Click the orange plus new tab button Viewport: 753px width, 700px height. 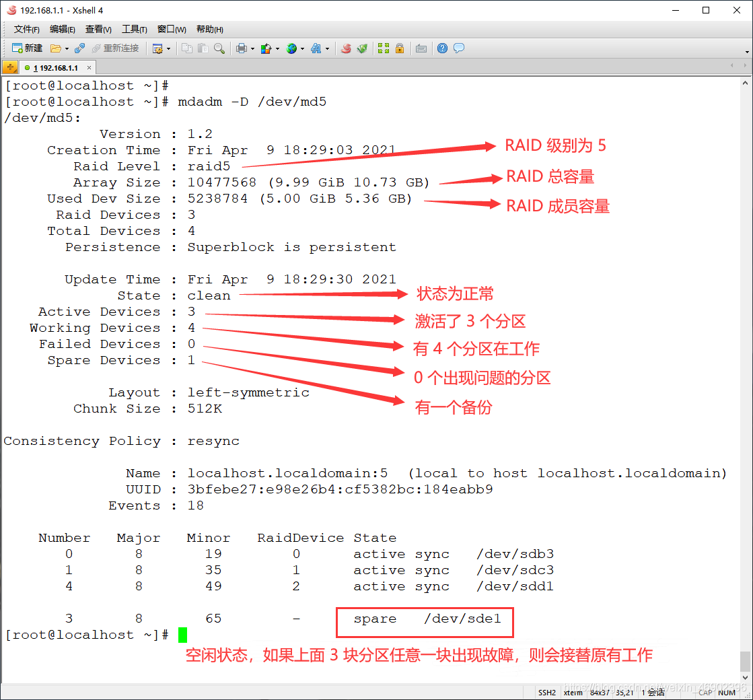[x=10, y=67]
